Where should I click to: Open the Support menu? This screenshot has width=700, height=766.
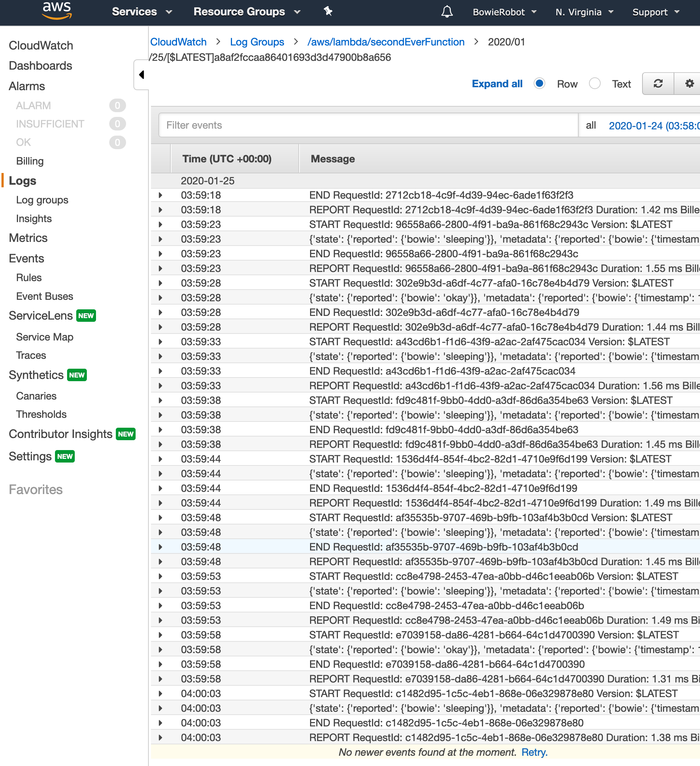656,12
